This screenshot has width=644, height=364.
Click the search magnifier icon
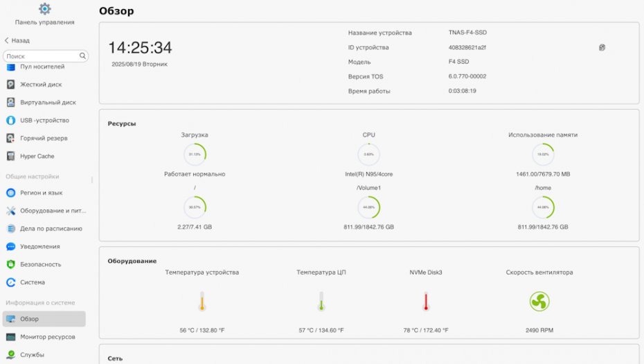[82, 55]
